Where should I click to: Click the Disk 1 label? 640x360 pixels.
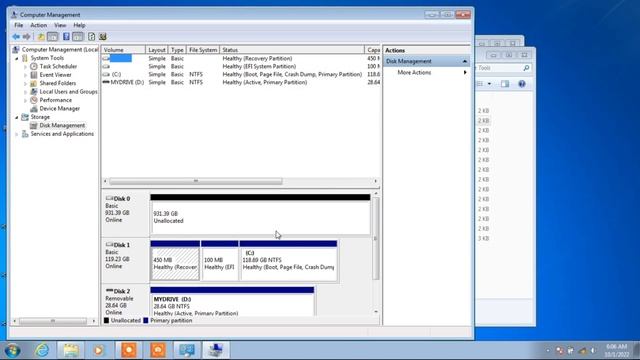pos(122,245)
